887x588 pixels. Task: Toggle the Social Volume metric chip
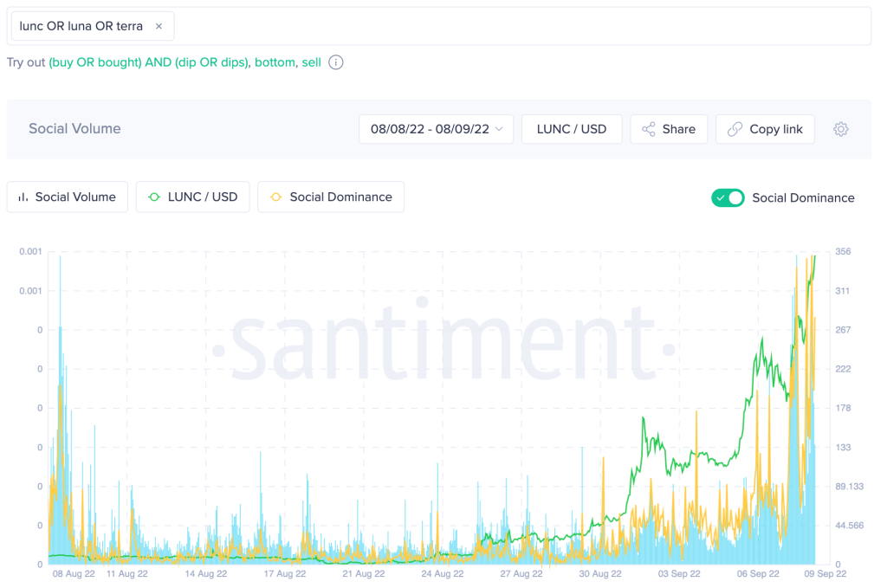[68, 197]
